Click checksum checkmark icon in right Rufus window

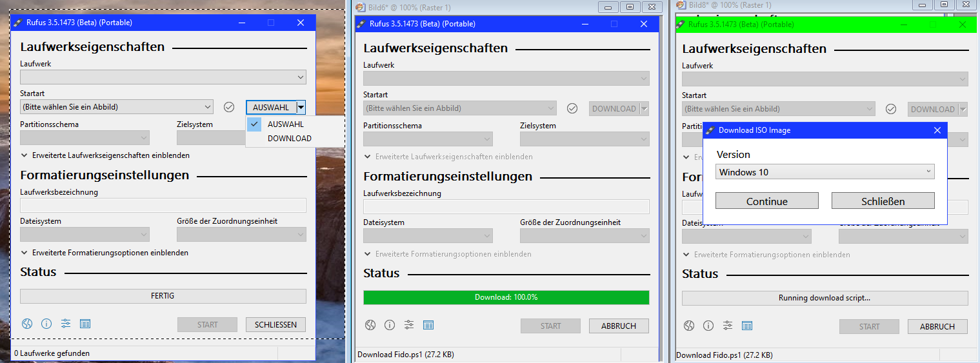(x=891, y=109)
